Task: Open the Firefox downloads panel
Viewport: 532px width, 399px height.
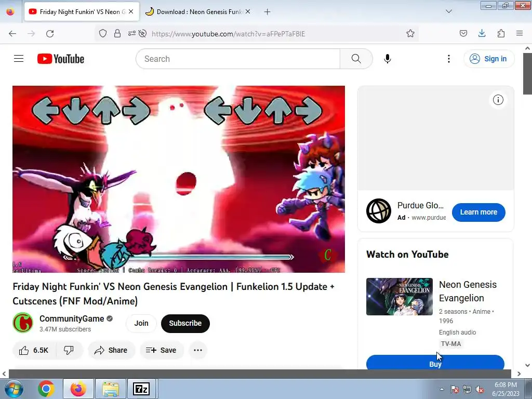Action: tap(482, 33)
